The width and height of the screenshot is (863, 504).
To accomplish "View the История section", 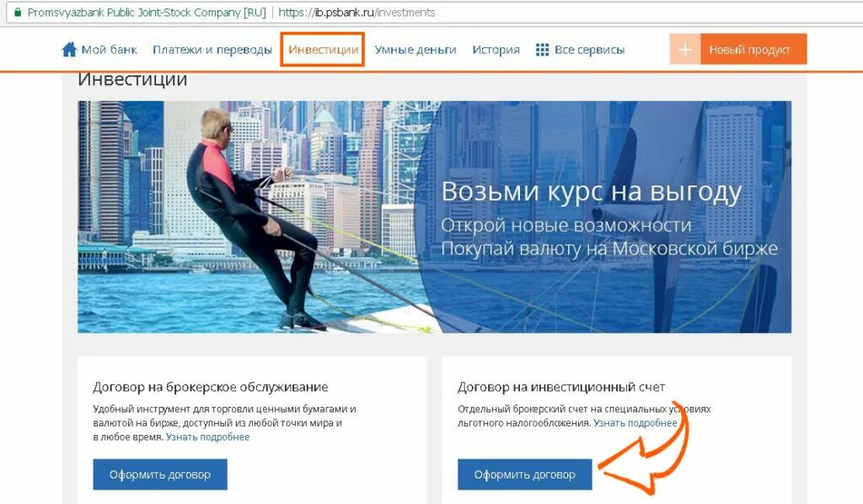I will click(x=496, y=50).
